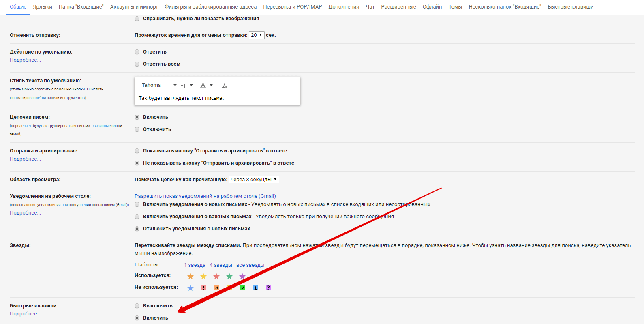The height and width of the screenshot is (324, 644).
Task: Expand the 'через 3 секунды' dropdown
Action: point(254,180)
